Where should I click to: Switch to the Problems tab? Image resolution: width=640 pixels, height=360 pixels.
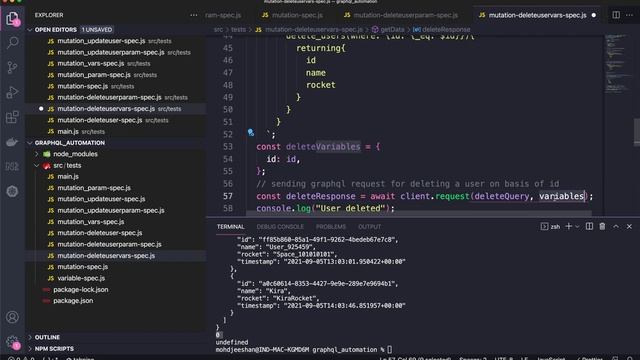pos(331,227)
